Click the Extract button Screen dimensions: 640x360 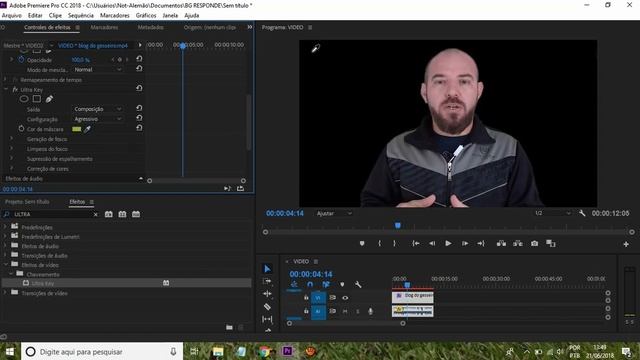coord(518,243)
